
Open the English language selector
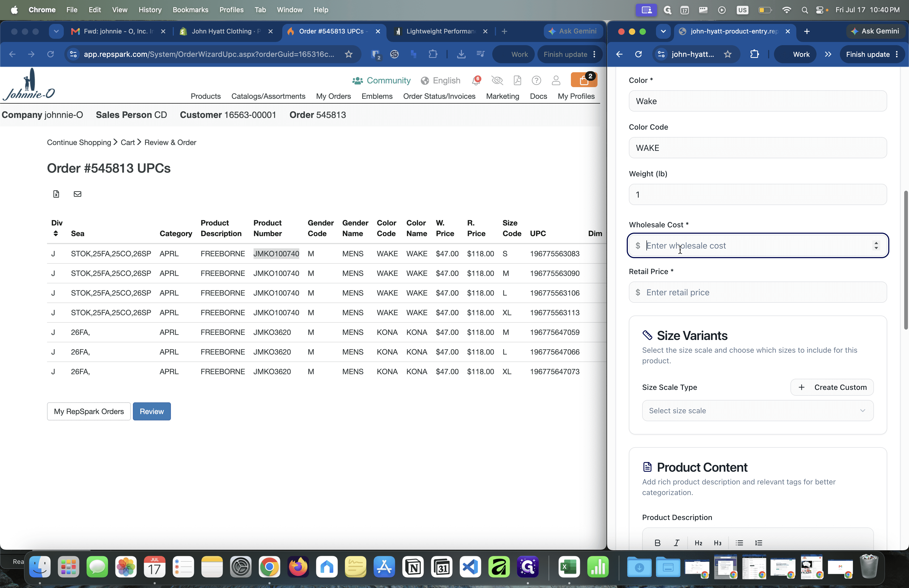click(x=440, y=80)
